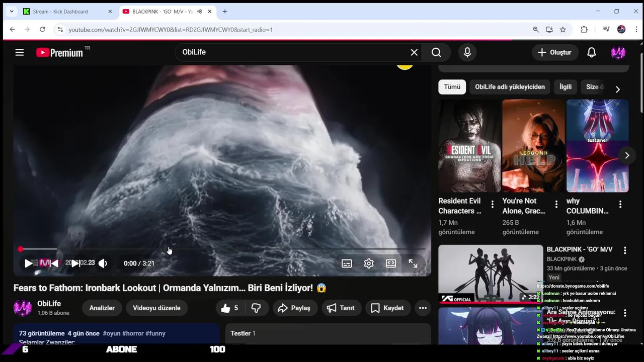Viewport: 644px width, 362px height.
Task: Skip to next video in player
Action: pyautogui.click(x=75, y=263)
